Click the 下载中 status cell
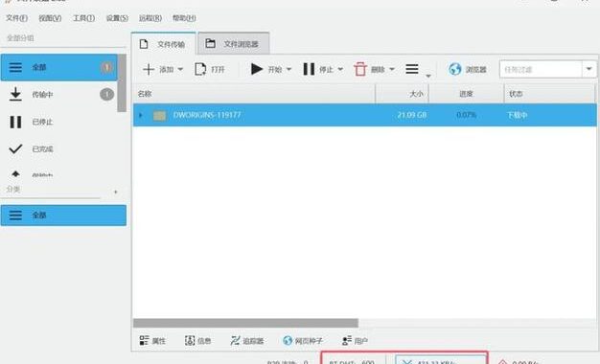This screenshot has width=600, height=364. coord(518,115)
